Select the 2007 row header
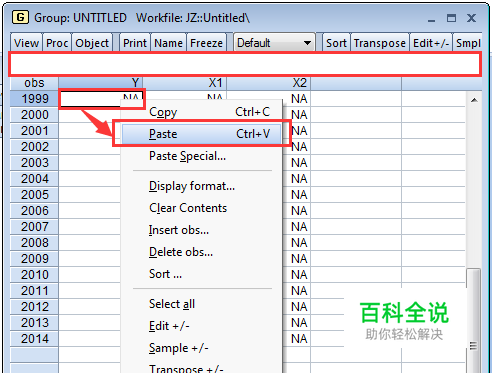This screenshot has width=492, height=373. [34, 227]
